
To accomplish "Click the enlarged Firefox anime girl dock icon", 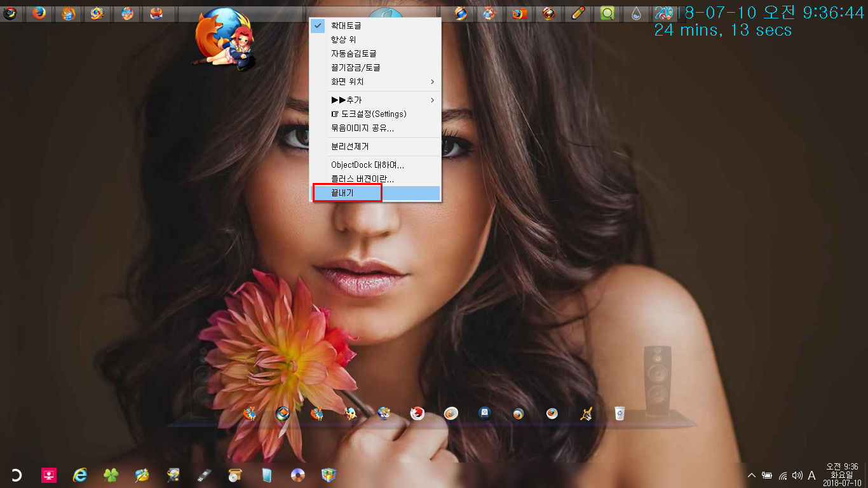I will coord(226,39).
